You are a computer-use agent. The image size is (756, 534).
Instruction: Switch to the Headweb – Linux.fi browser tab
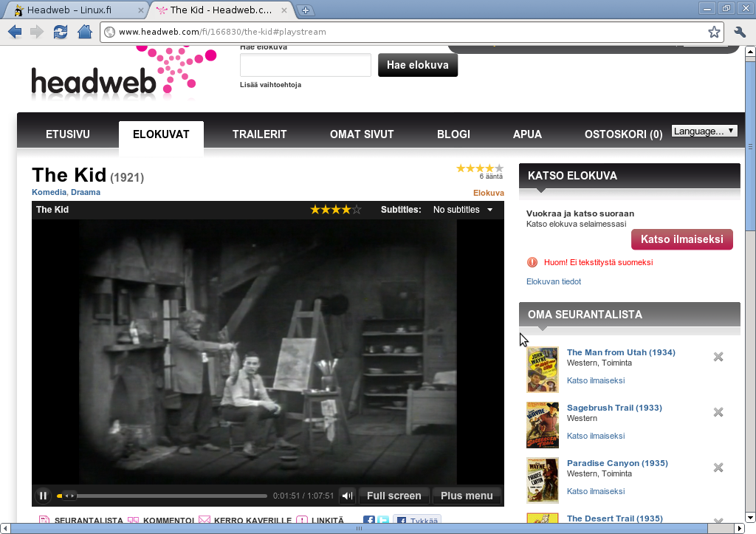pyautogui.click(x=74, y=10)
